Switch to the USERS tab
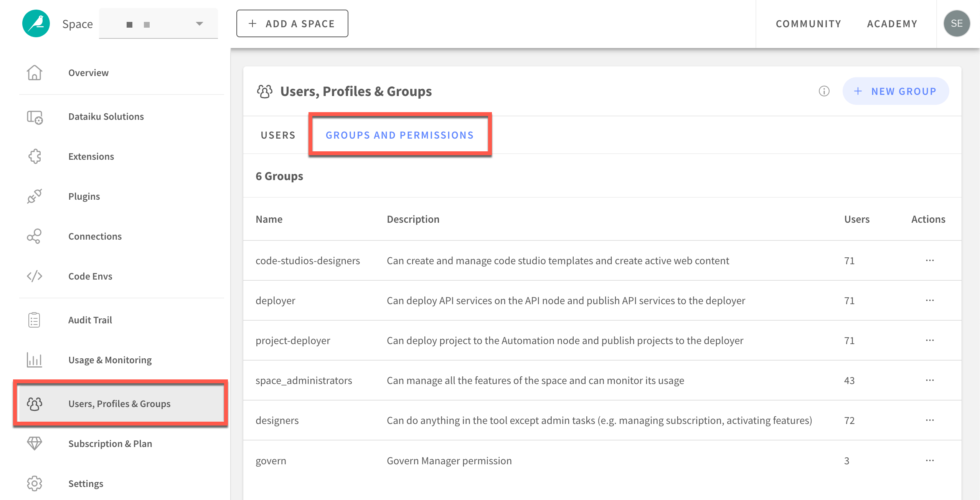 point(278,134)
